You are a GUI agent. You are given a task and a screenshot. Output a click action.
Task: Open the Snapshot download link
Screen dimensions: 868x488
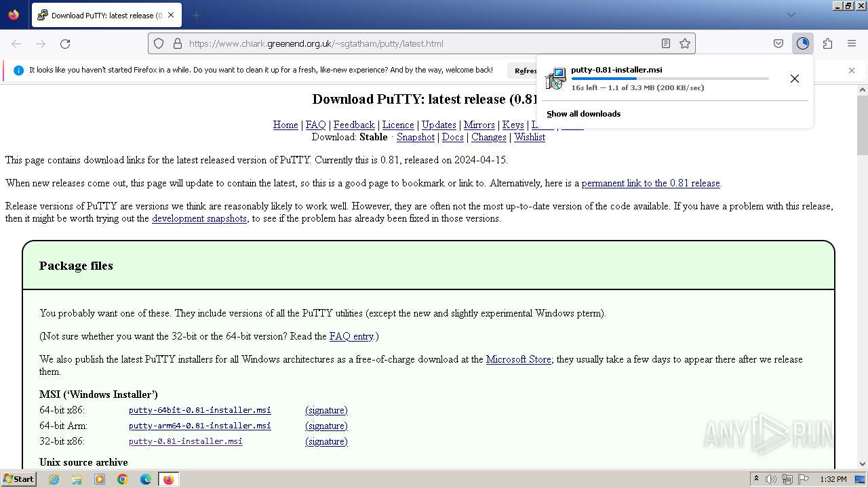click(416, 137)
